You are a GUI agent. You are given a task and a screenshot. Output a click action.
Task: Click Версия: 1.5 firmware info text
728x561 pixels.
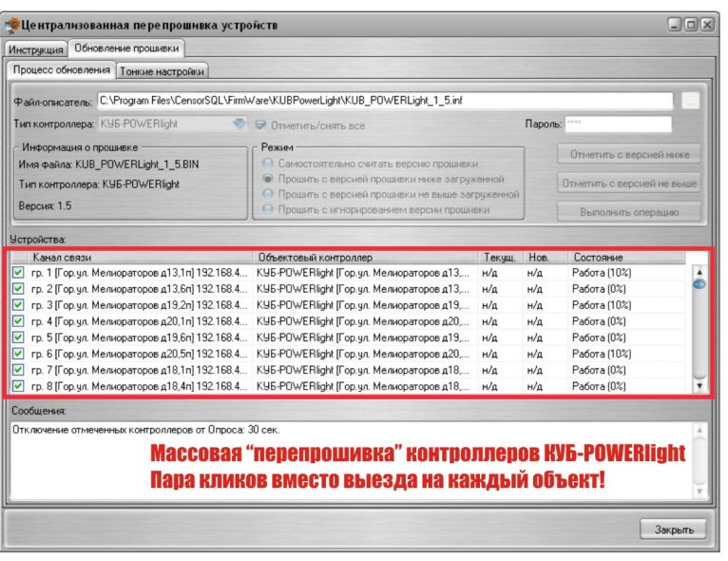pyautogui.click(x=45, y=205)
